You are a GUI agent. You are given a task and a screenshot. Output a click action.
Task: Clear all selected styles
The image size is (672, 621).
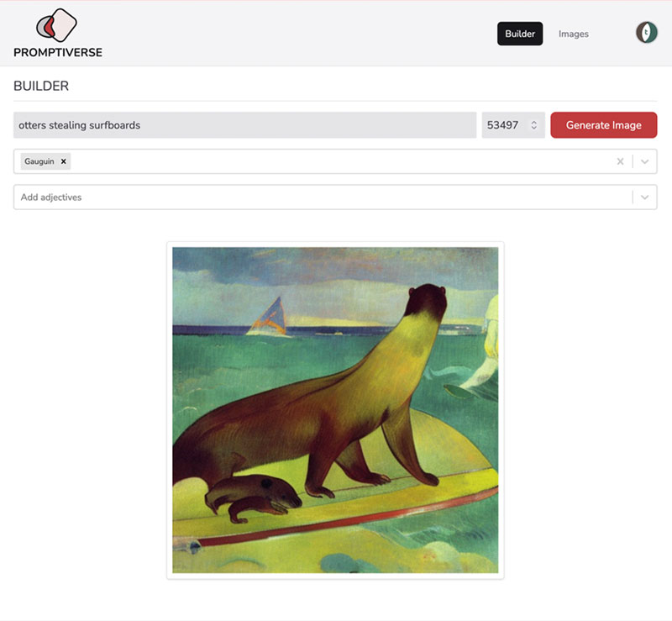pos(620,161)
